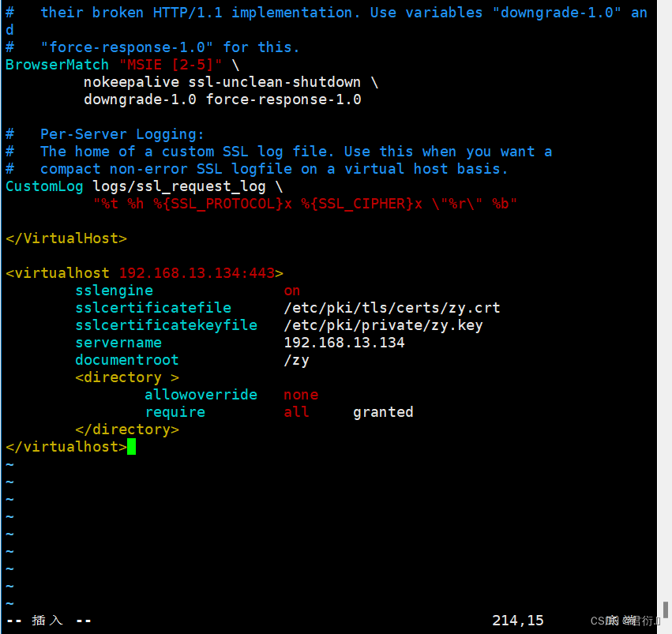Image resolution: width=672 pixels, height=634 pixels.
Task: Click the 214,15 cursor position indicator
Action: tap(518, 621)
